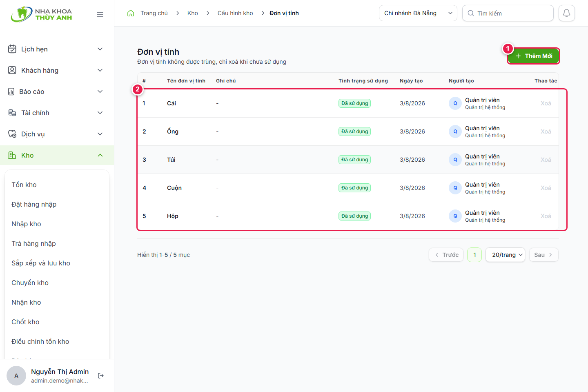Screen dimensions: 588x392
Task: Click the Thêm Mới button
Action: pos(533,56)
